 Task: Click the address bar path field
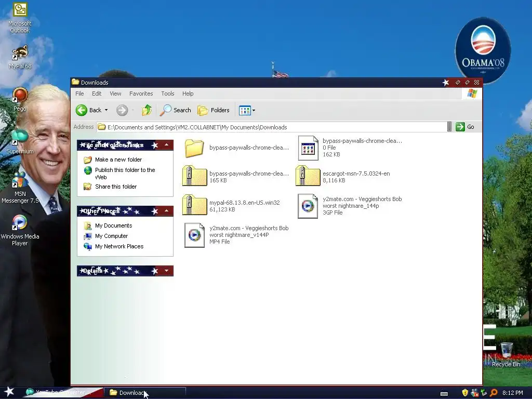[x=271, y=127]
